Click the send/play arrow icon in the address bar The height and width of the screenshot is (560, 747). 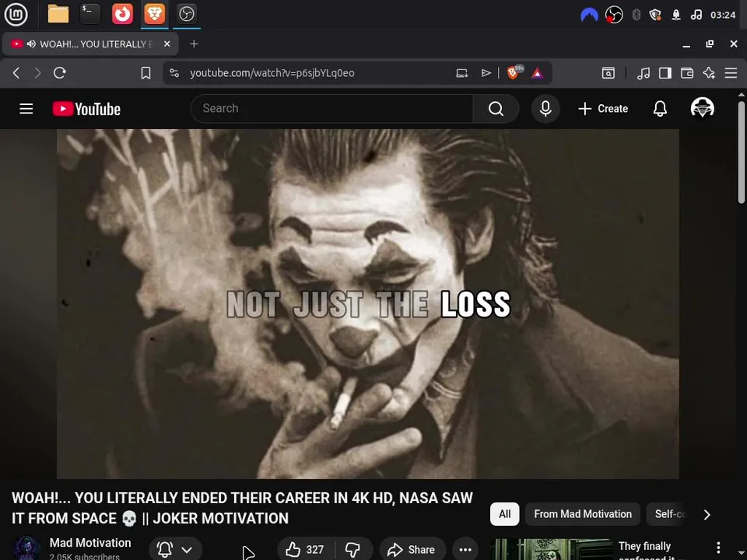486,73
